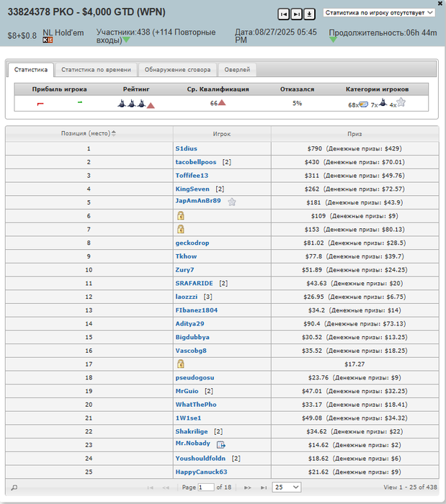
Task: Switch to Статистика по времени tab
Action: pyautogui.click(x=96, y=70)
